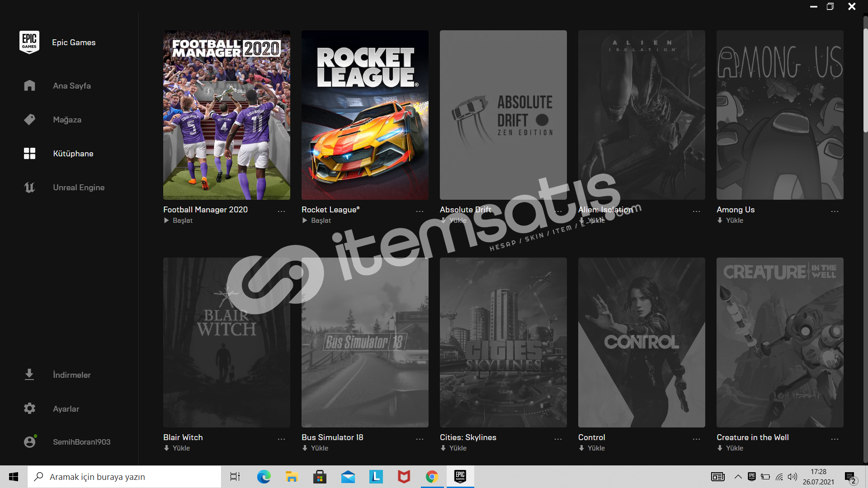
Task: Open Task View on the taskbar
Action: click(235, 477)
